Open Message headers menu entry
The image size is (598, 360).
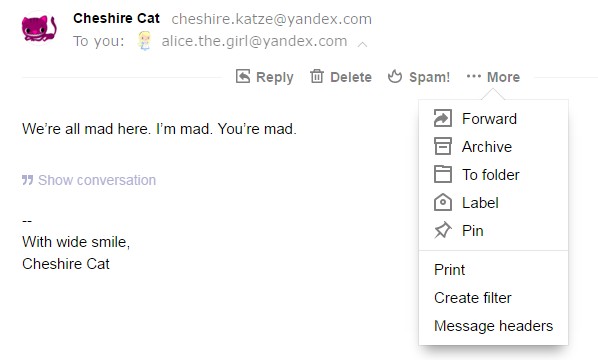point(494,326)
